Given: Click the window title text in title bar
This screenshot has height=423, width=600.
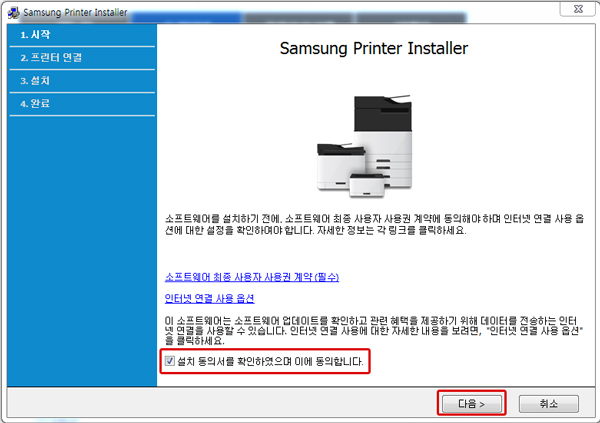Looking at the screenshot, I should point(71,11).
